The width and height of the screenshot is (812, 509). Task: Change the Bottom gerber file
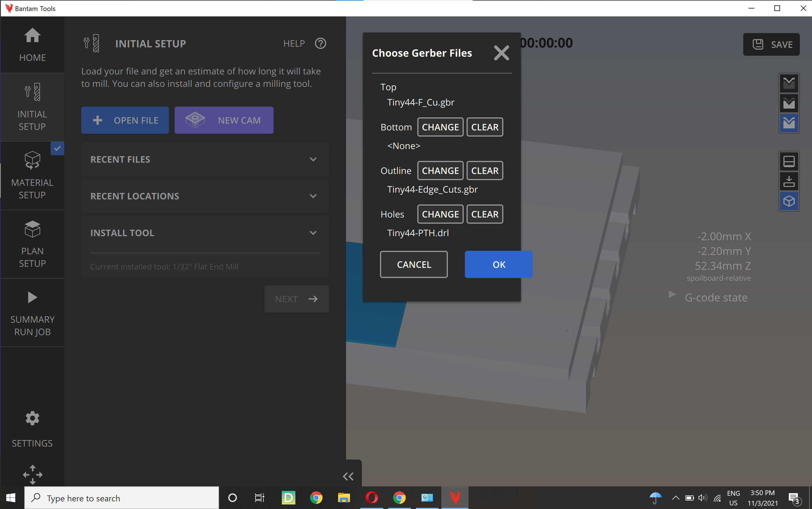point(440,127)
